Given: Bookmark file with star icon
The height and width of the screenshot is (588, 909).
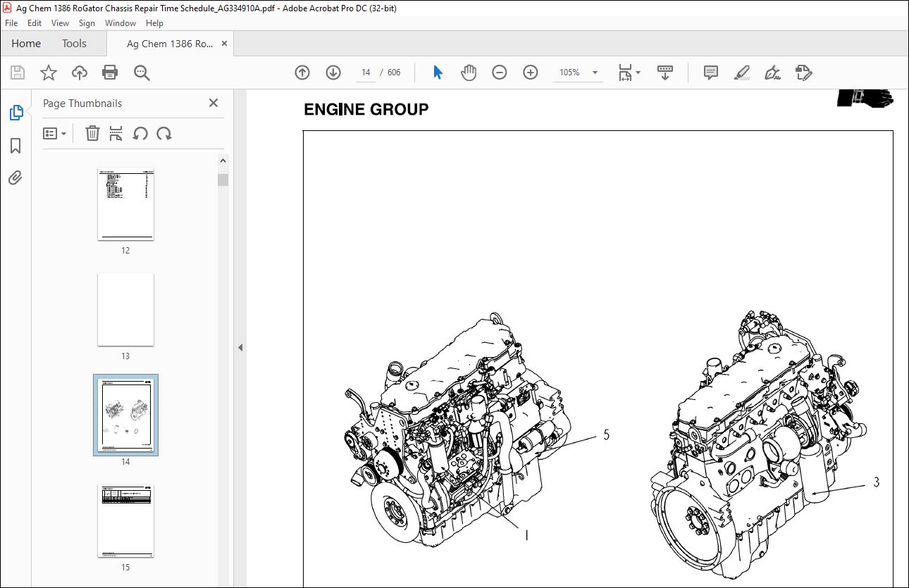Looking at the screenshot, I should (x=48, y=73).
